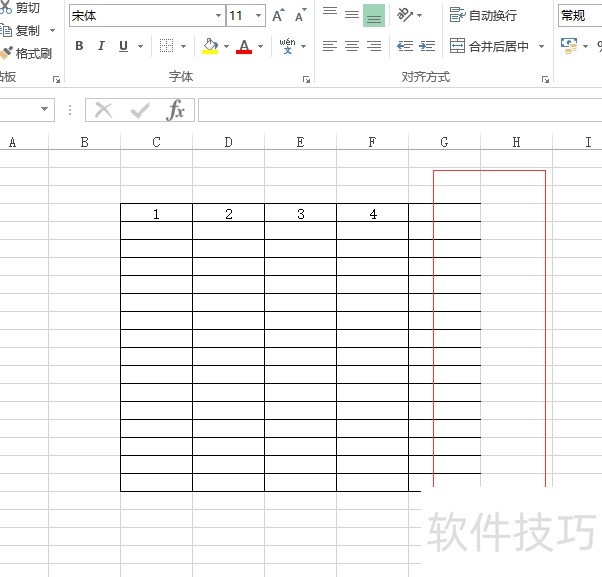Open the Font (字体) group dialog launcher
This screenshot has height=577, width=602.
coord(306,79)
